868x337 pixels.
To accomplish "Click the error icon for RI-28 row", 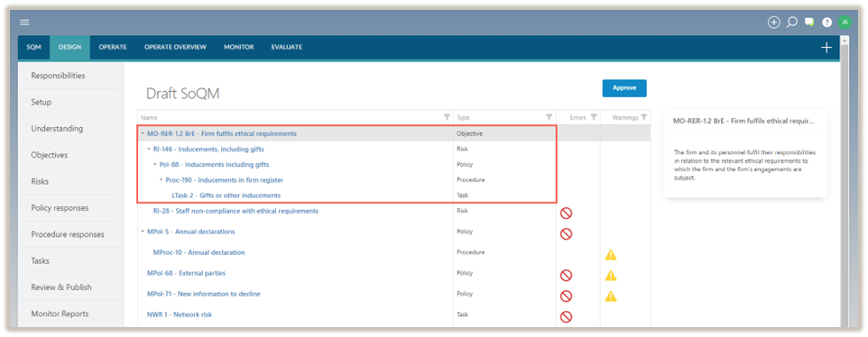I will pyautogui.click(x=566, y=214).
